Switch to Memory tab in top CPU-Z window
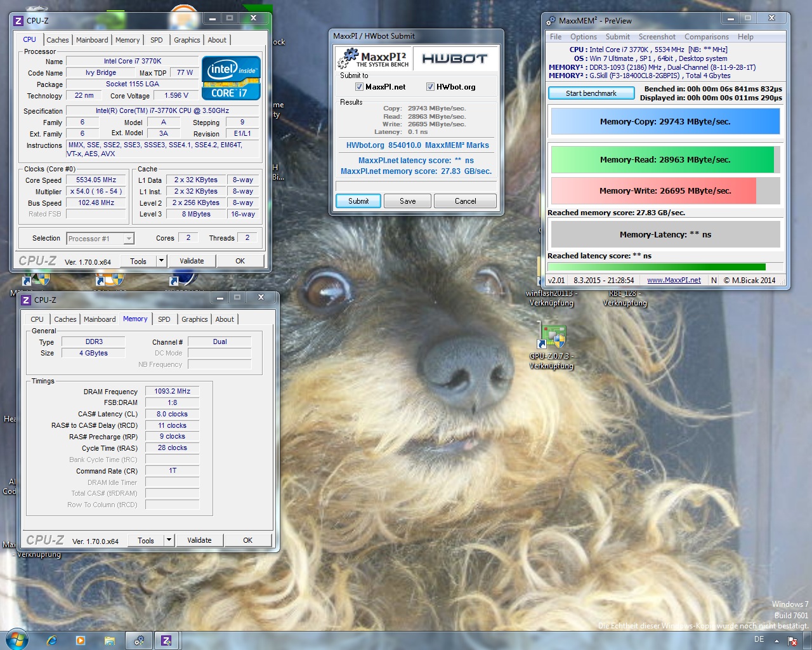This screenshot has width=812, height=650. point(128,40)
